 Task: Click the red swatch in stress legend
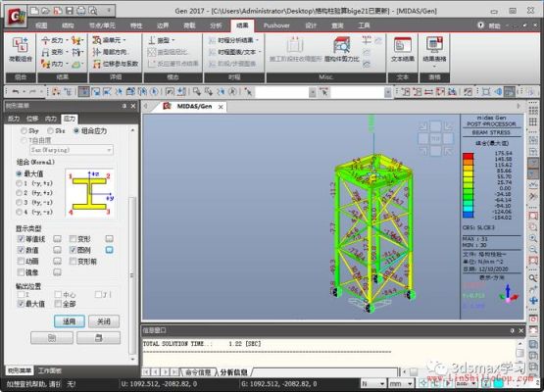pyautogui.click(x=468, y=156)
